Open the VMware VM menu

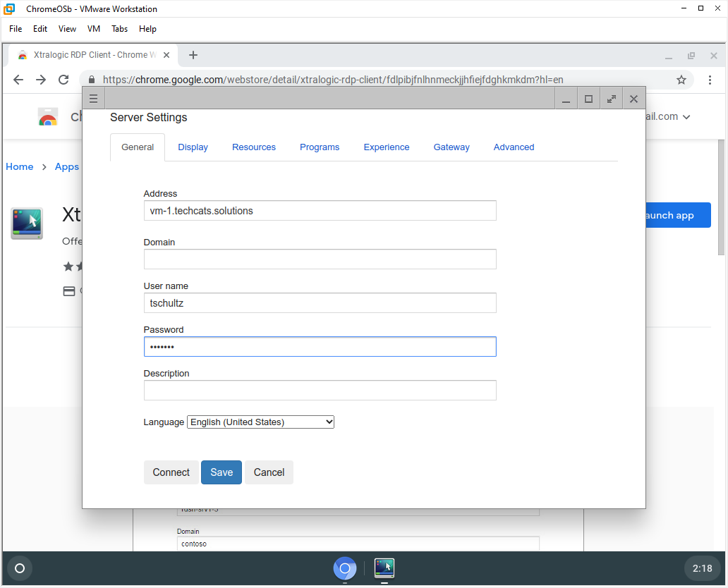94,29
